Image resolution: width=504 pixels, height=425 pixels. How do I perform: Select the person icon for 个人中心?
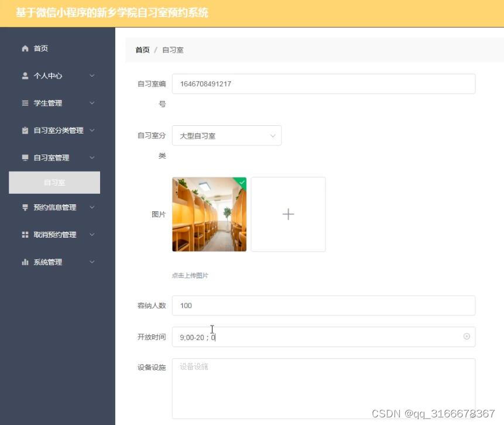point(25,76)
